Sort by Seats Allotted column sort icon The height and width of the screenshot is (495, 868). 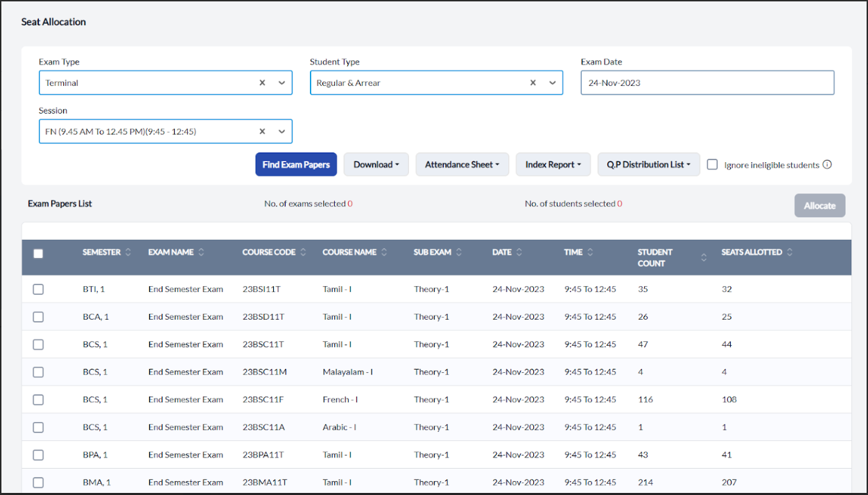click(790, 252)
